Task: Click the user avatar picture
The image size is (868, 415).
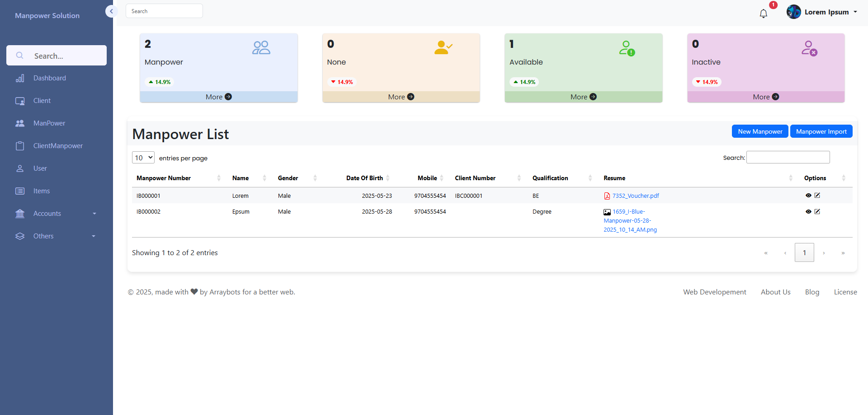Action: (x=793, y=12)
